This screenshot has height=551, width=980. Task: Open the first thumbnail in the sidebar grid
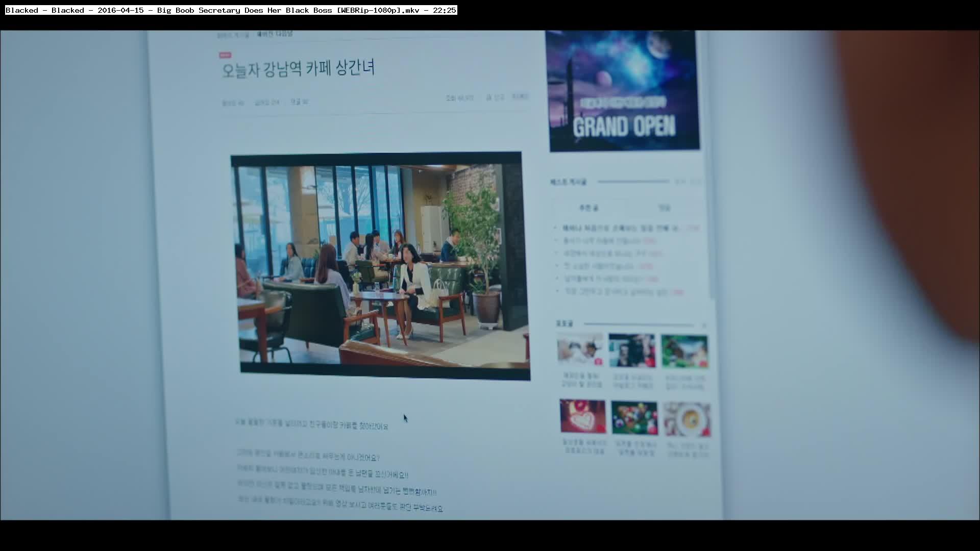(580, 349)
